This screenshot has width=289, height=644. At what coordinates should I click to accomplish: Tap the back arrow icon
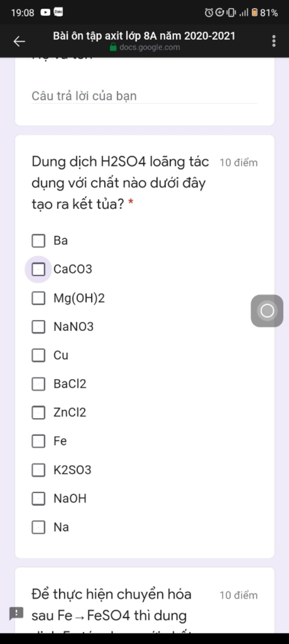(x=19, y=41)
